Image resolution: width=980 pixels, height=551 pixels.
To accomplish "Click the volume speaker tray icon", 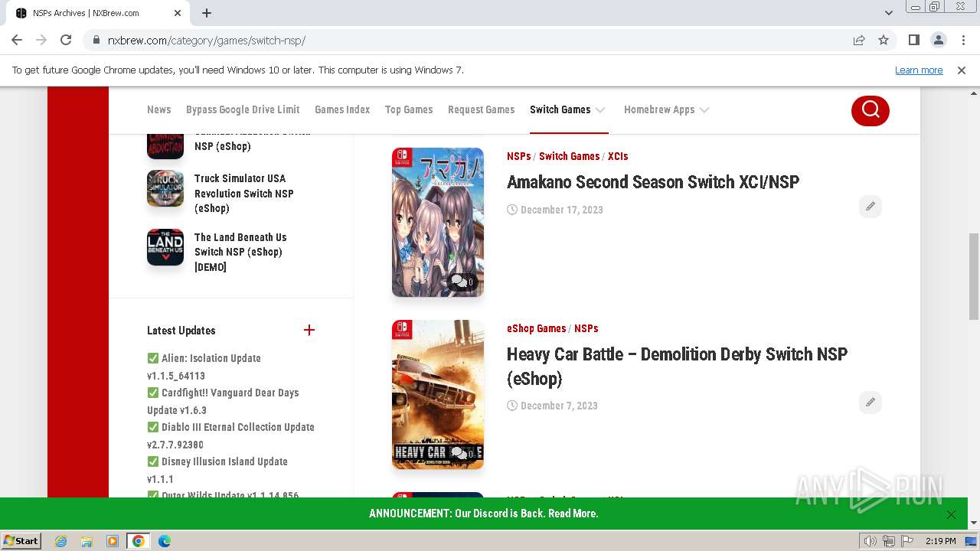I will pyautogui.click(x=871, y=541).
